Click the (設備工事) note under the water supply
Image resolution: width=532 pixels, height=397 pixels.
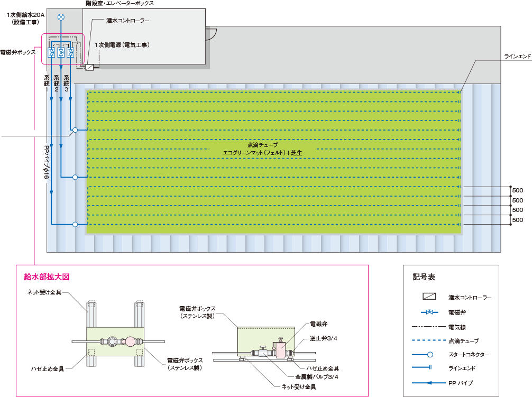[x=25, y=22]
